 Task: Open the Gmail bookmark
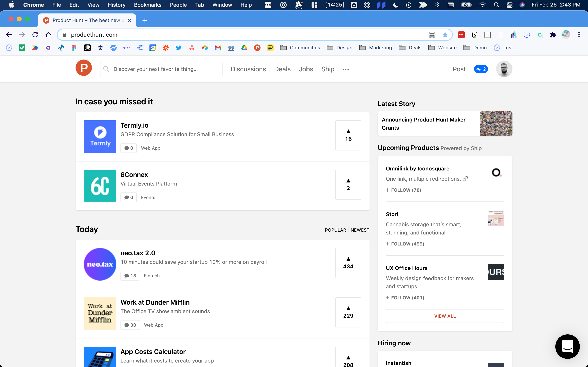[x=218, y=48]
